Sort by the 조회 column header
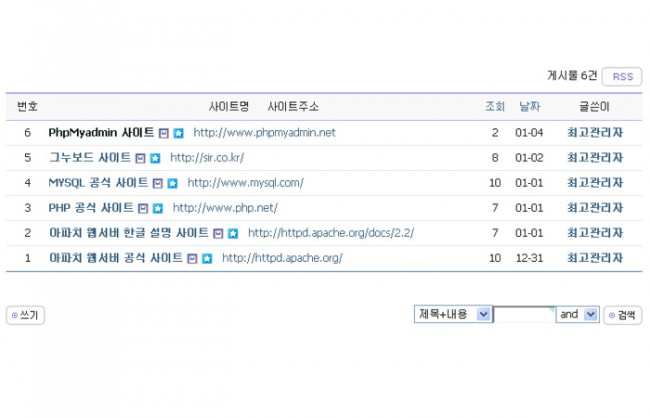 point(495,107)
